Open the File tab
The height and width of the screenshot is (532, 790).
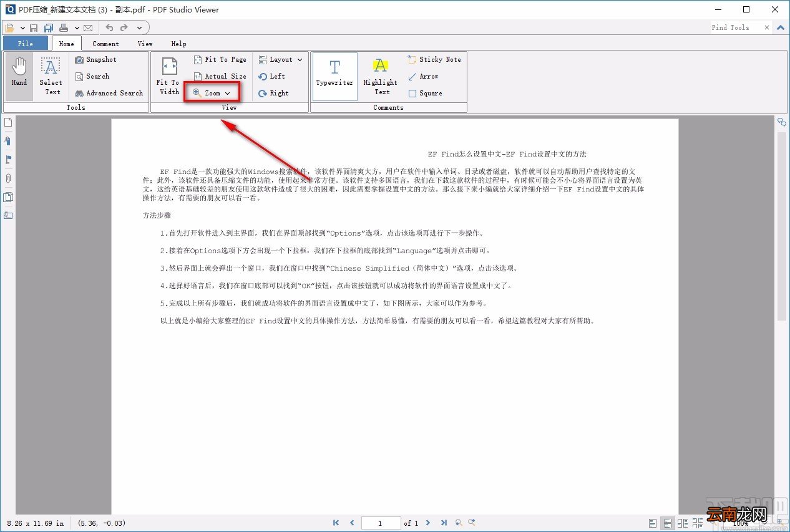tap(26, 44)
